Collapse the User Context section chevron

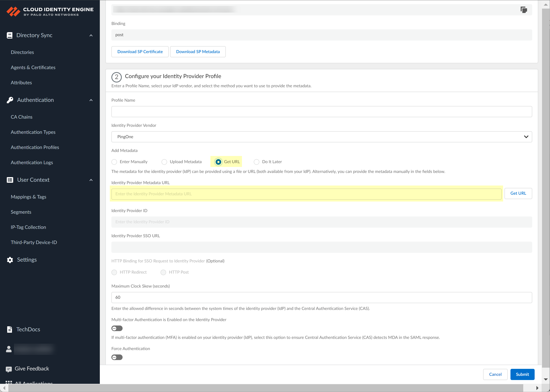pyautogui.click(x=91, y=180)
